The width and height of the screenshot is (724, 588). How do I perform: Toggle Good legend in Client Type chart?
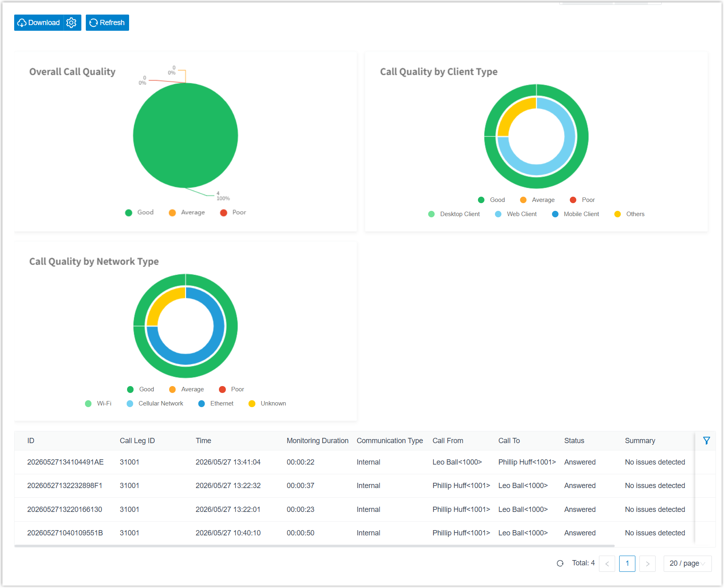pos(491,200)
